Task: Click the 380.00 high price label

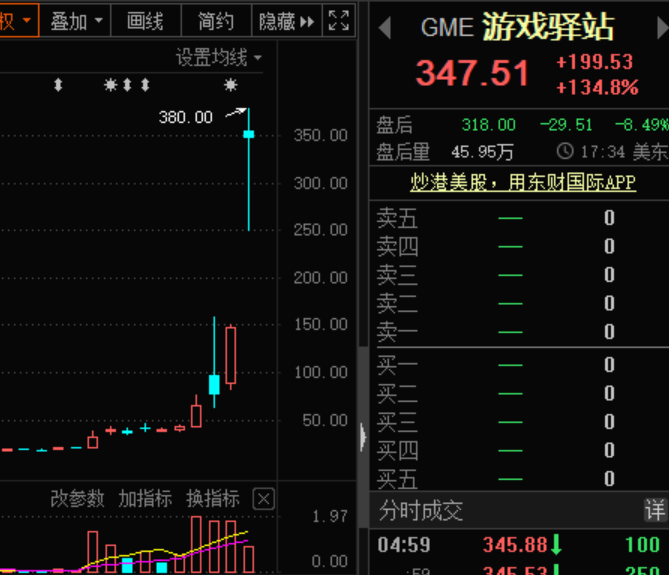Action: click(x=186, y=117)
